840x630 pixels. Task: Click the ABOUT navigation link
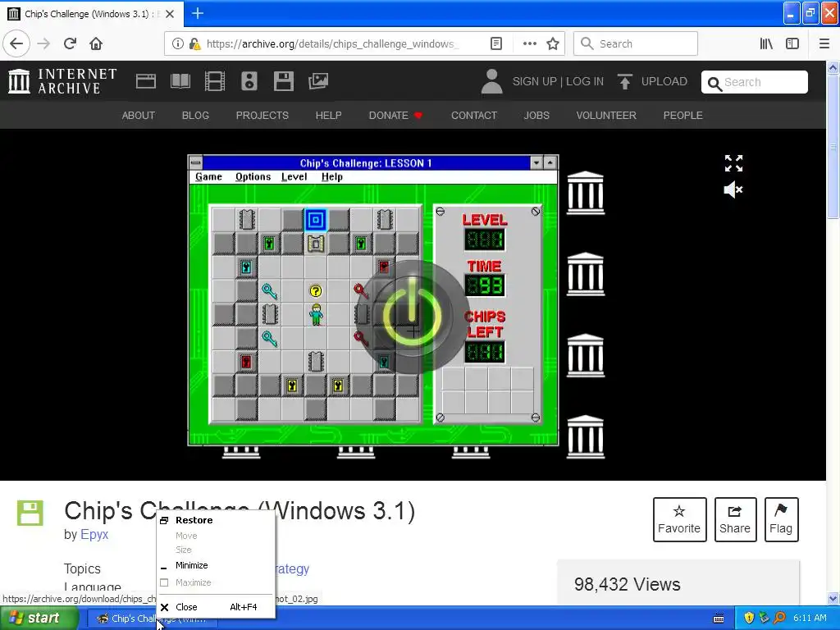138,115
